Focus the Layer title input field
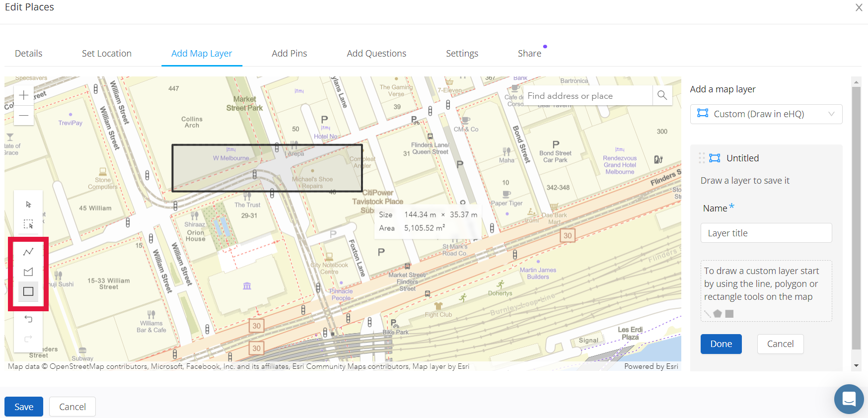 pyautogui.click(x=766, y=233)
